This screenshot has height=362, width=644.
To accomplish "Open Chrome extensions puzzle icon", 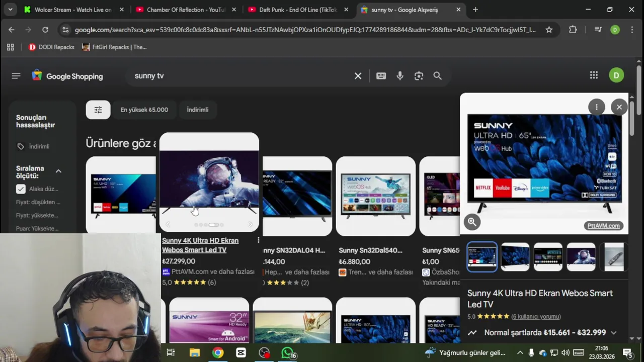I will click(x=573, y=30).
